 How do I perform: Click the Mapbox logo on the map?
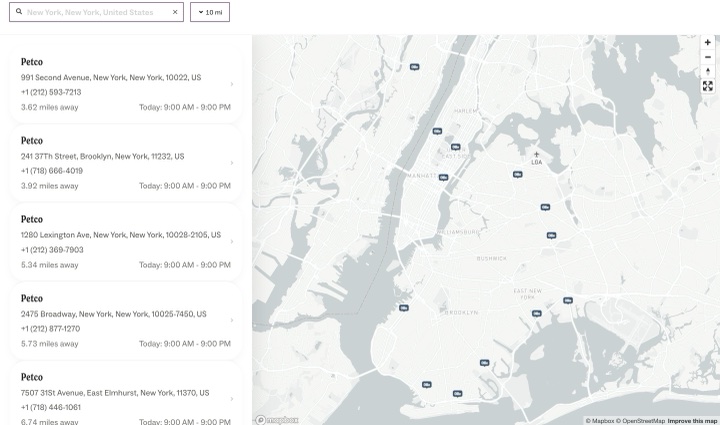click(277, 420)
